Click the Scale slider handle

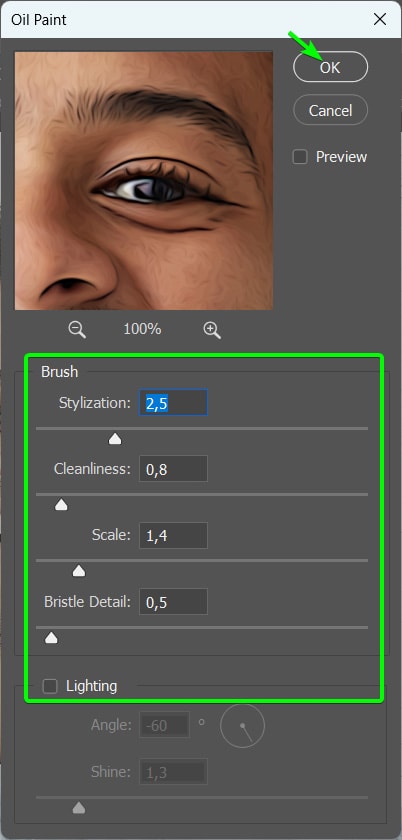coord(79,572)
